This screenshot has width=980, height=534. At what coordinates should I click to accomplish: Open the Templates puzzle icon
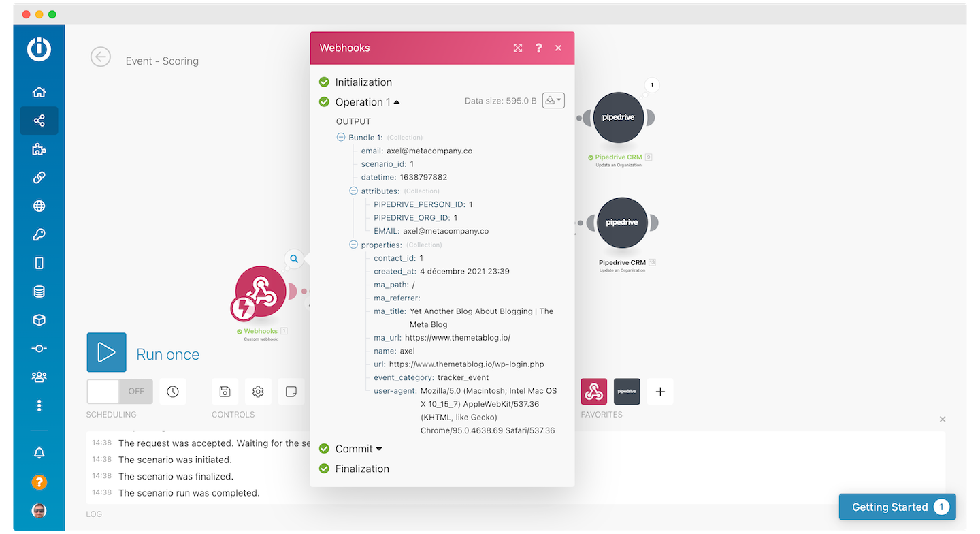(39, 148)
